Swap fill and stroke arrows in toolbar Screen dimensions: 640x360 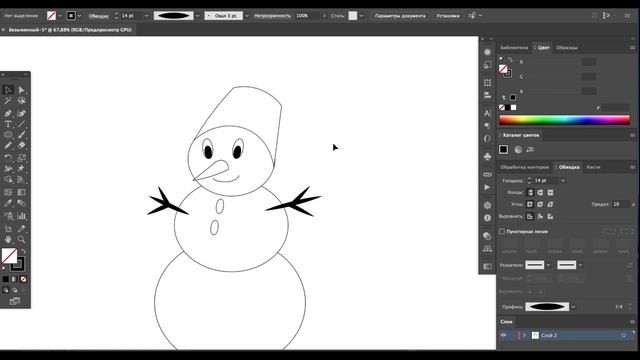point(23,250)
